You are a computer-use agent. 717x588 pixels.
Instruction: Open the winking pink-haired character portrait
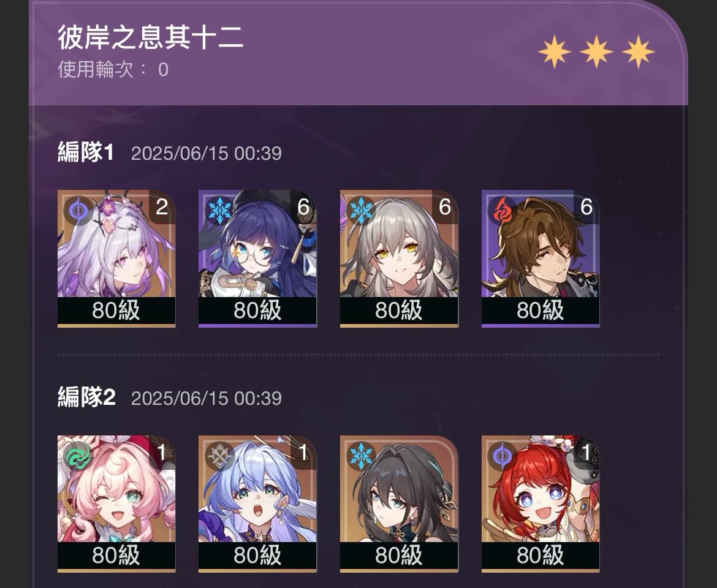pyautogui.click(x=116, y=503)
